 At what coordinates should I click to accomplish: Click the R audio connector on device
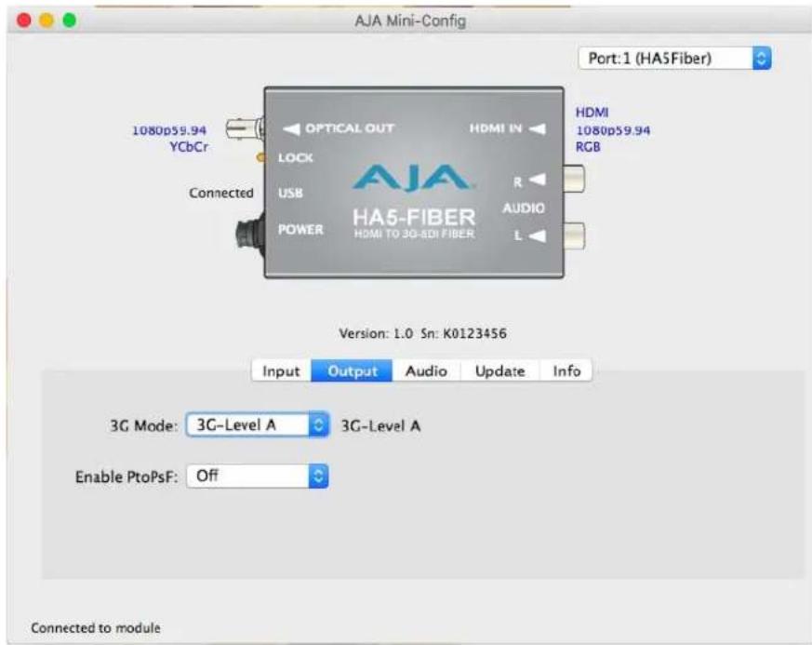(x=574, y=180)
